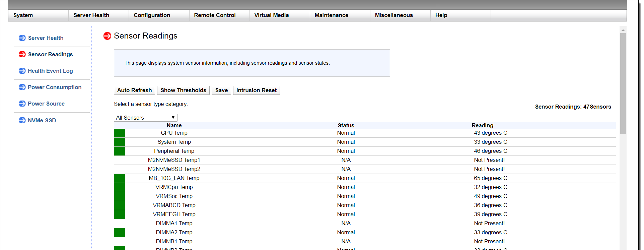Open the Virtual Media menu
Viewport: 644px width, 250px height.
tap(271, 15)
